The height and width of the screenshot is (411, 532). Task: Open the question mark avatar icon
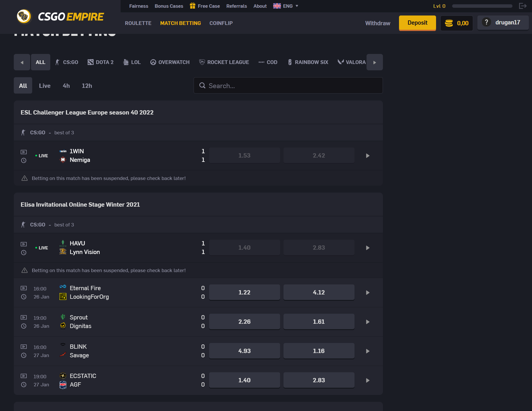(x=486, y=22)
